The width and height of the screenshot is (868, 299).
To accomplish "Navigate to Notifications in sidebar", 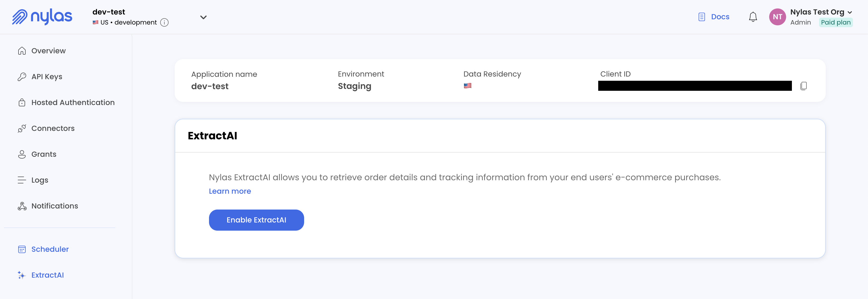I will (55, 206).
